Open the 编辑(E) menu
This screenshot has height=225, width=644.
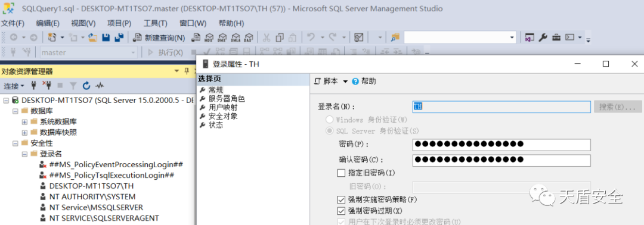pyautogui.click(x=48, y=23)
